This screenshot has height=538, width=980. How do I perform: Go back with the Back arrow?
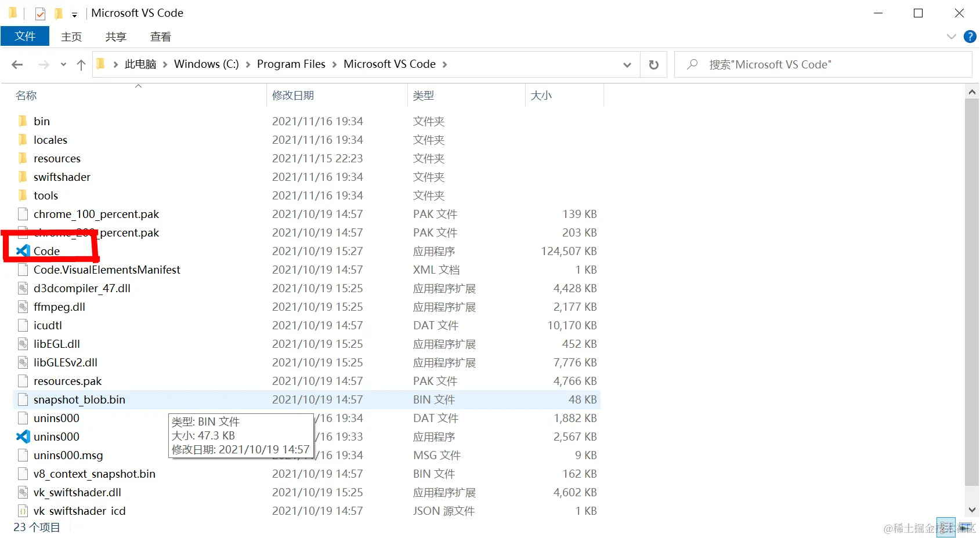(17, 64)
